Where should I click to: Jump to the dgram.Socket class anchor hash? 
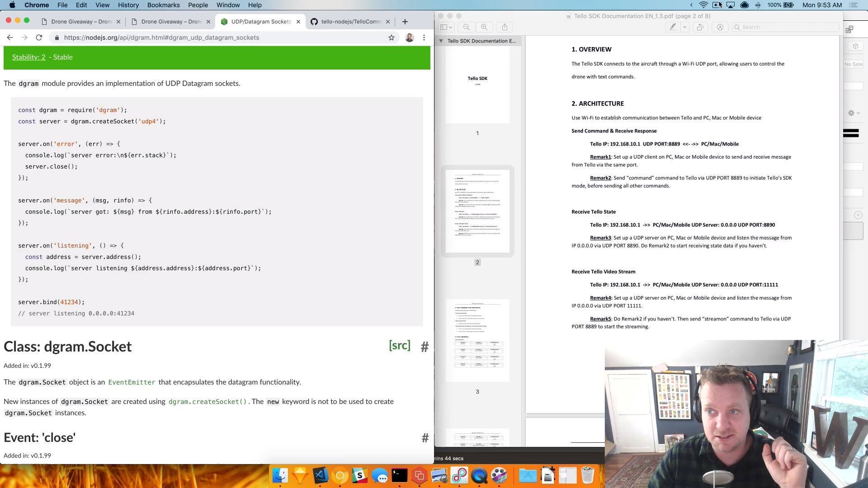425,347
